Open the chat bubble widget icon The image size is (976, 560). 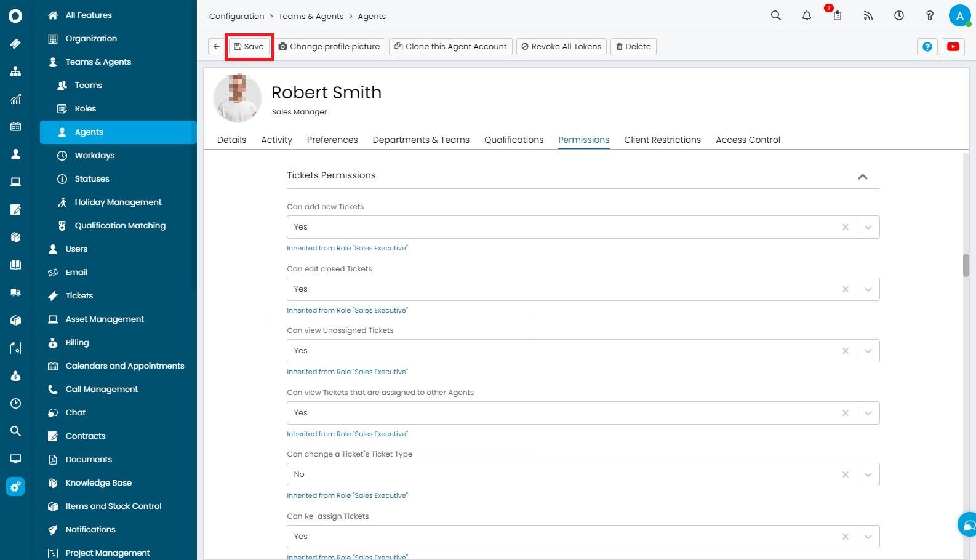(x=968, y=525)
